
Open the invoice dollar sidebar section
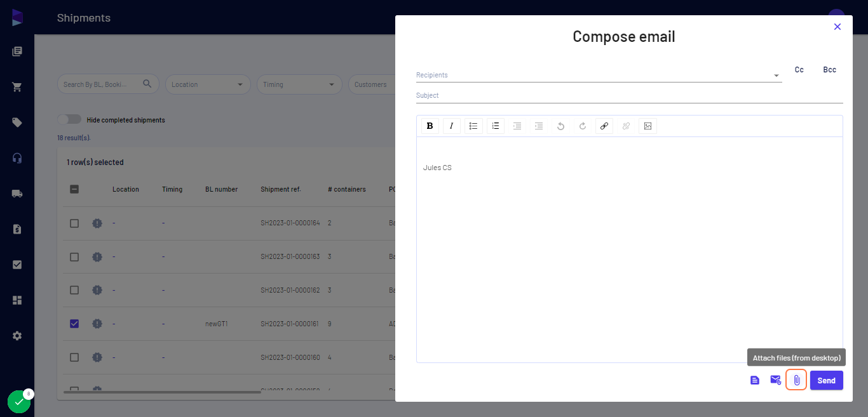pyautogui.click(x=17, y=229)
